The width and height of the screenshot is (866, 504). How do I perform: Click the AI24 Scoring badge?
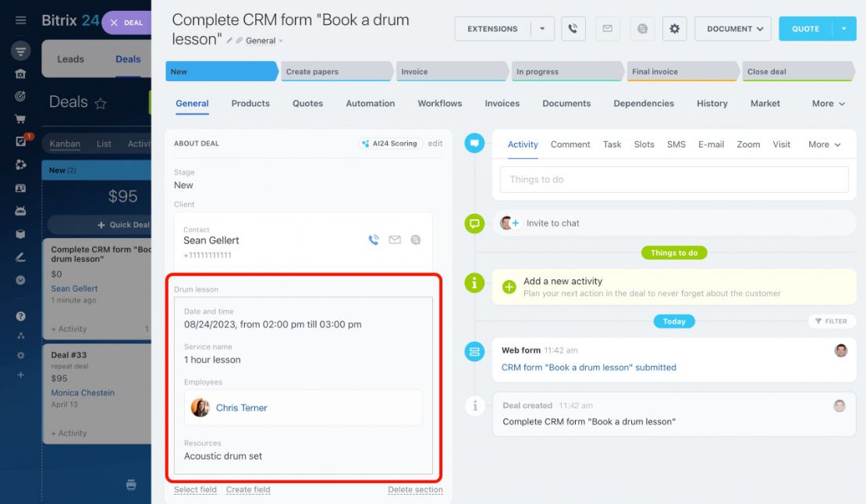click(x=390, y=144)
